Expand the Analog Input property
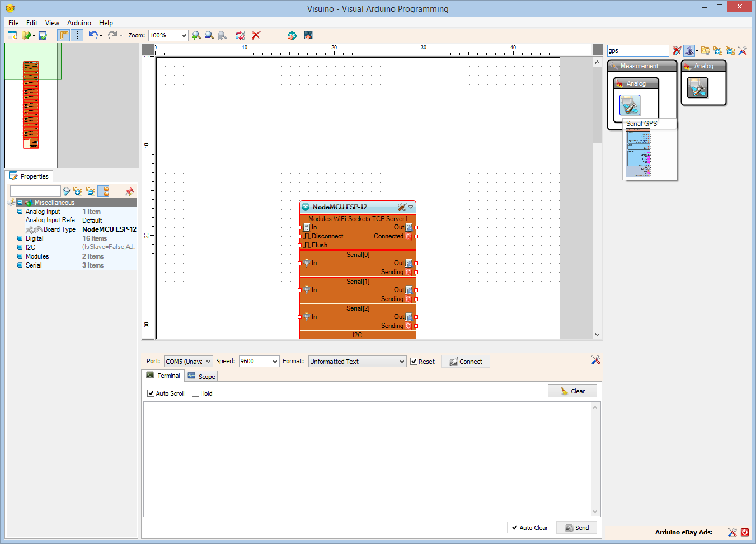Viewport: 756px width, 544px height. click(20, 212)
